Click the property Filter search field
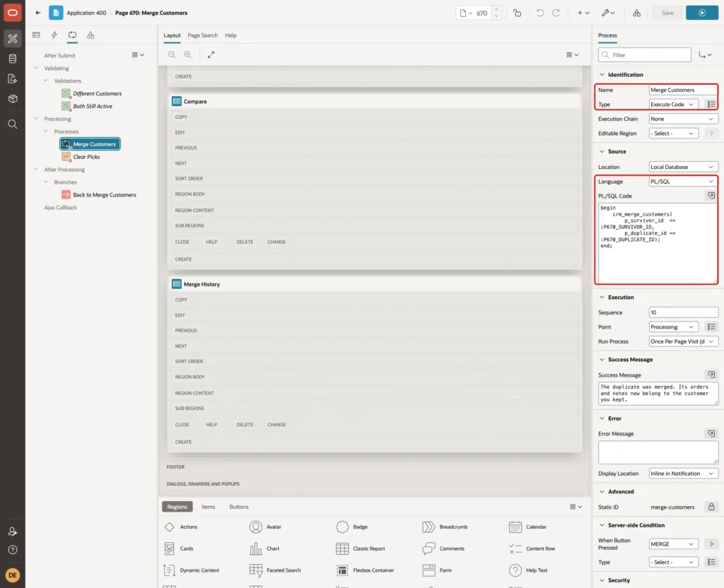This screenshot has width=724, height=588. coord(645,55)
